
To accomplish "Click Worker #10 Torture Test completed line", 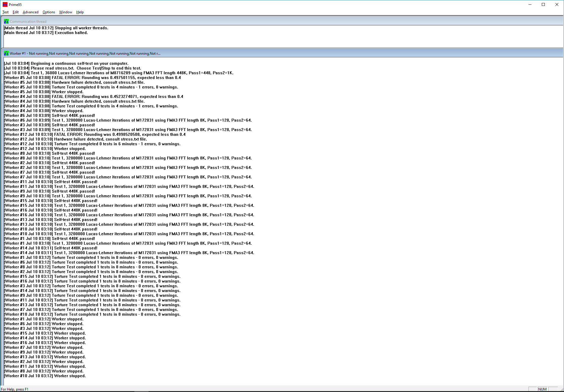I will (92, 314).
